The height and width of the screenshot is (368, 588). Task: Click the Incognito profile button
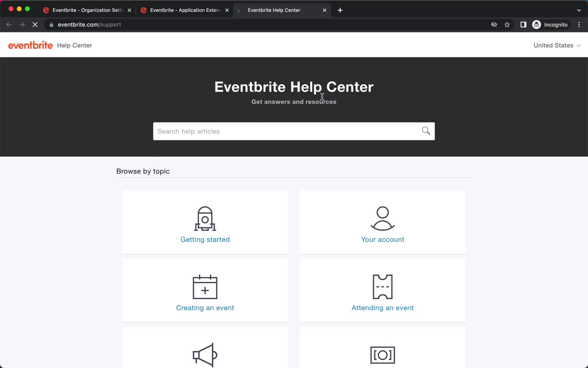[549, 24]
